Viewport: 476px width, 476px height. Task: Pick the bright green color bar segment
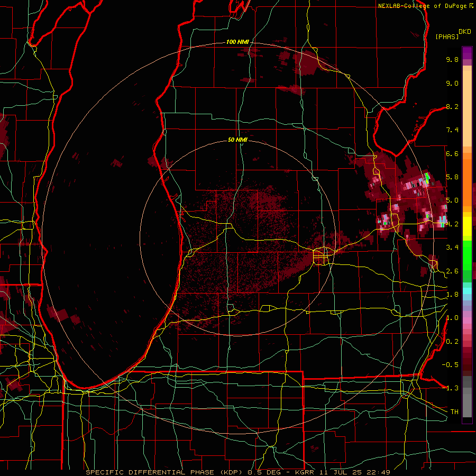tap(467, 256)
